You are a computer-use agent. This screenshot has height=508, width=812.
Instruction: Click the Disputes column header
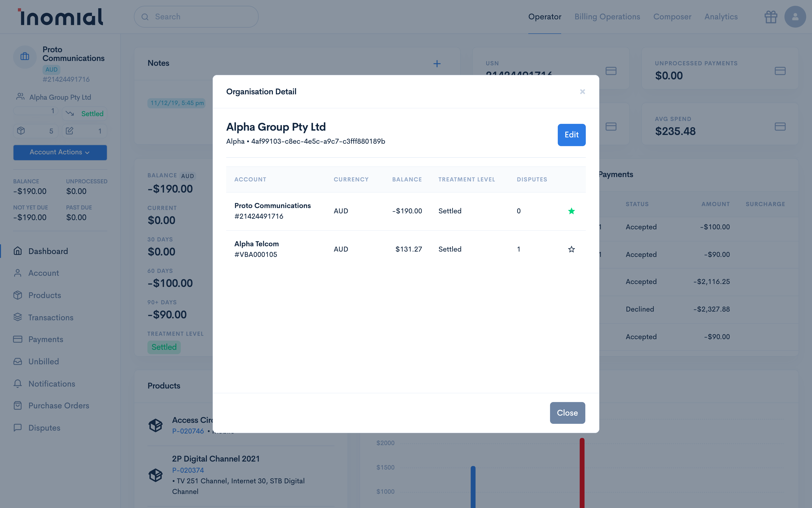pyautogui.click(x=532, y=179)
